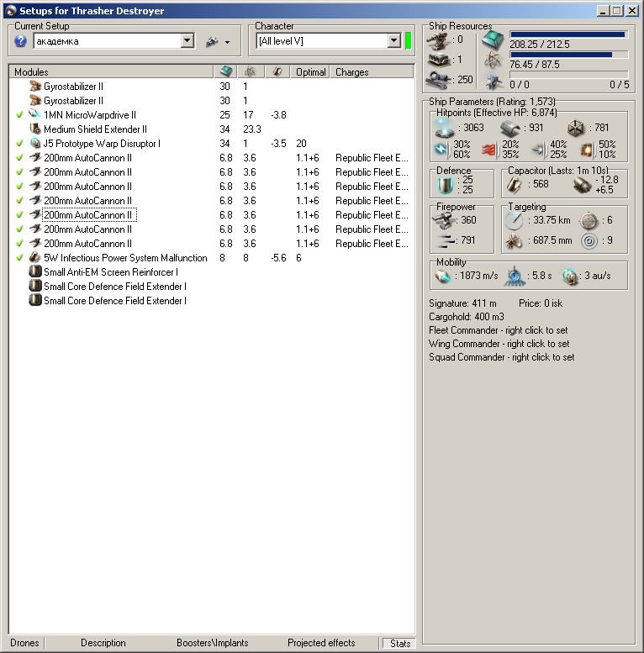The width and height of the screenshot is (644, 653).
Task: Click the turret firepower icon showing 360
Action: tap(443, 220)
